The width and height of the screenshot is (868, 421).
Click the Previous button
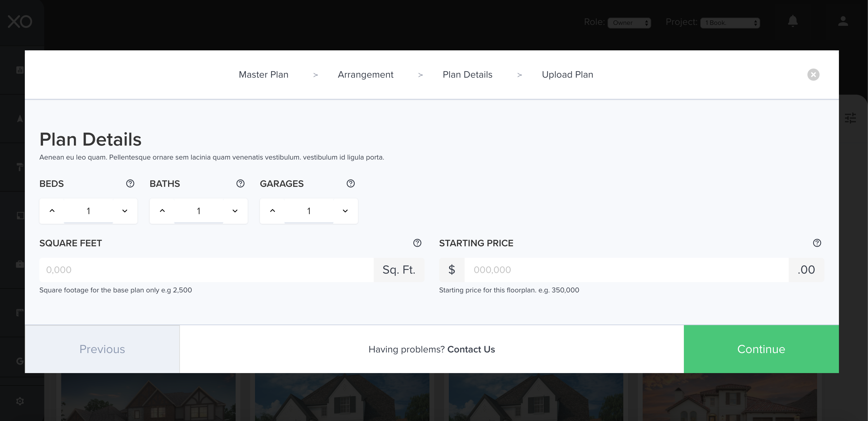(x=102, y=349)
